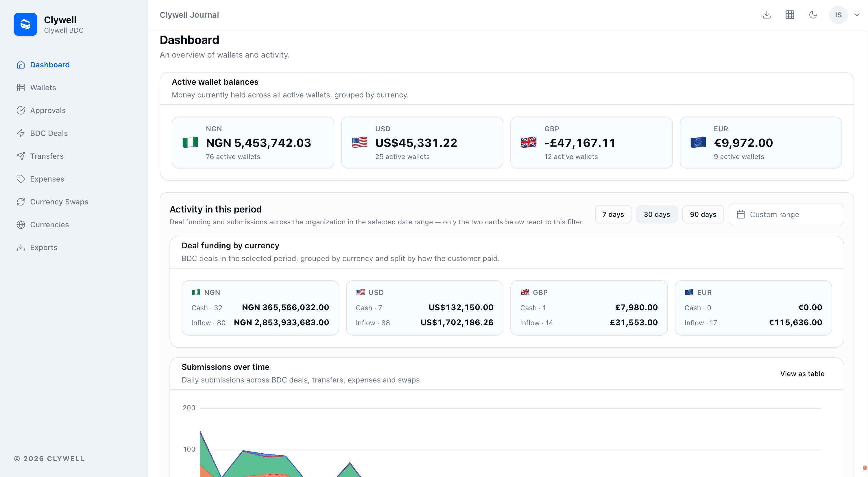Click £7,980.00 cash amount
The height and width of the screenshot is (477, 868).
636,307
